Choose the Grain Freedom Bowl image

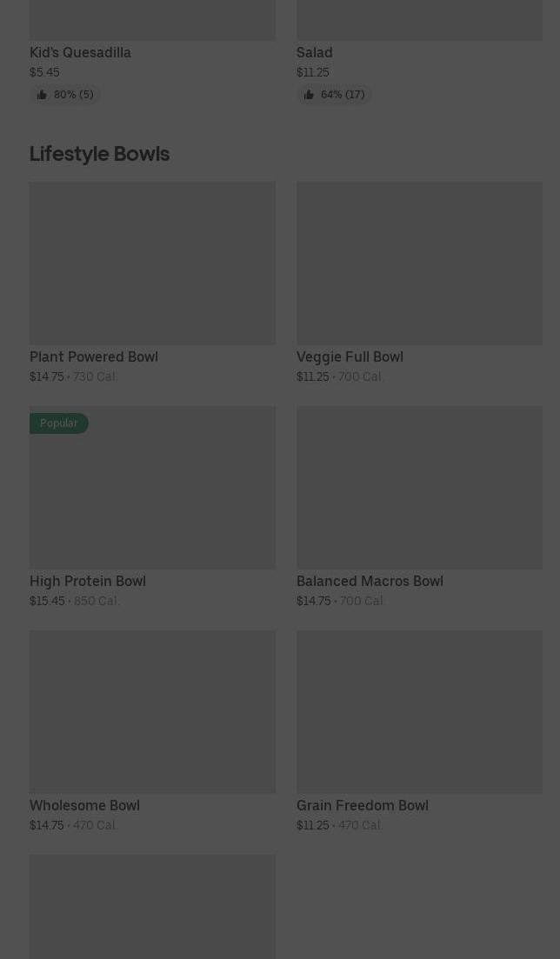[419, 712]
